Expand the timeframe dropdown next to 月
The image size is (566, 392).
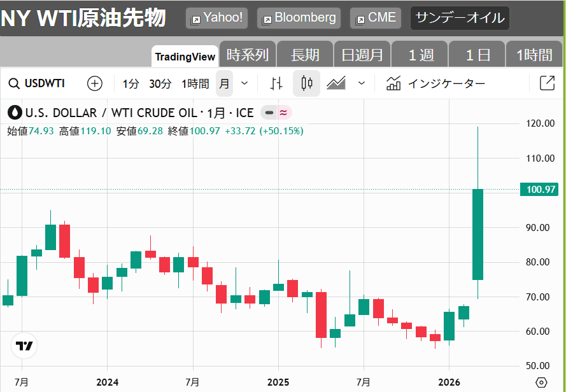pos(244,83)
